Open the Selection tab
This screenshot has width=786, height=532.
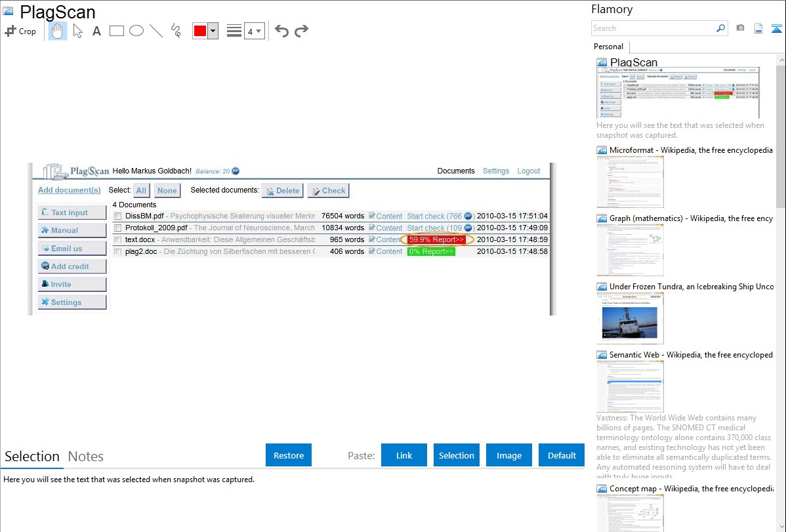32,457
